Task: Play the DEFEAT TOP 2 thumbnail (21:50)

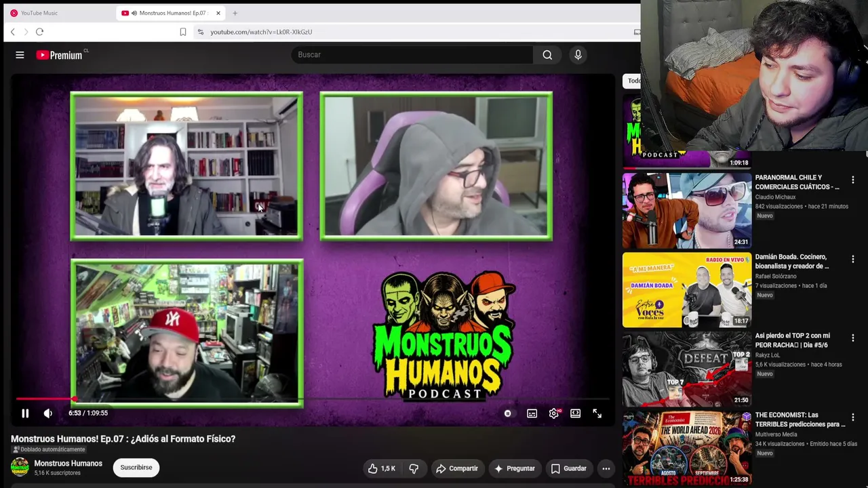Action: point(687,369)
